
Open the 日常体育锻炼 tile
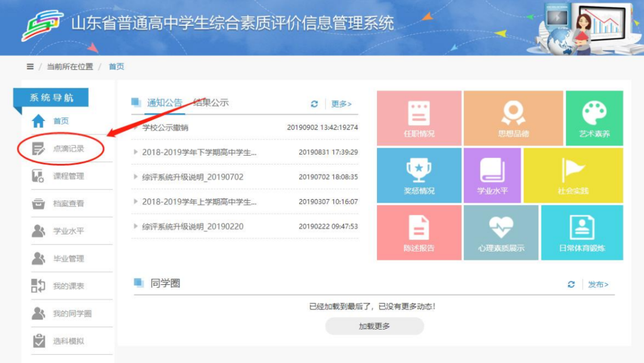(x=581, y=232)
